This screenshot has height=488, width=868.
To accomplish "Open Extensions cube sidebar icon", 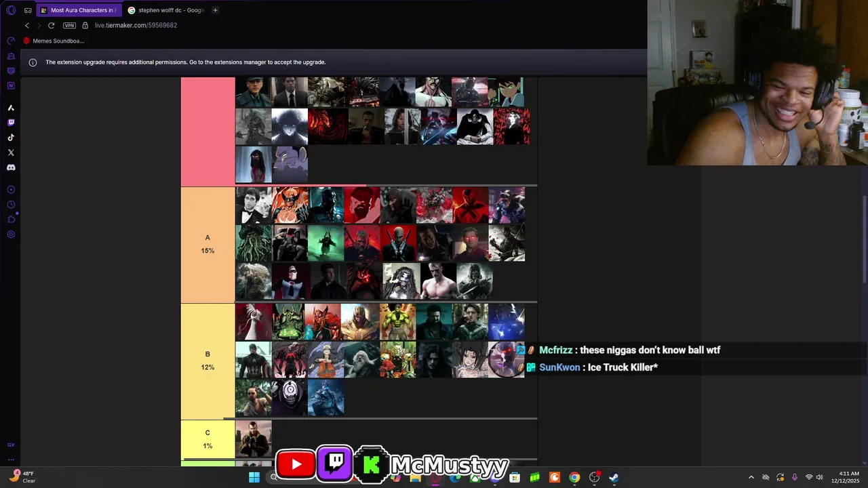I will [11, 220].
